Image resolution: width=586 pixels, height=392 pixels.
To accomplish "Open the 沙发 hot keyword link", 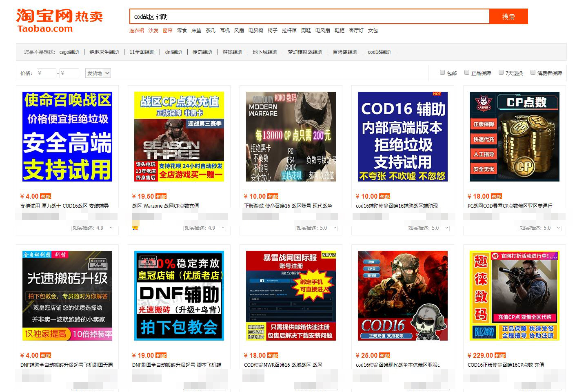I will pyautogui.click(x=153, y=31).
